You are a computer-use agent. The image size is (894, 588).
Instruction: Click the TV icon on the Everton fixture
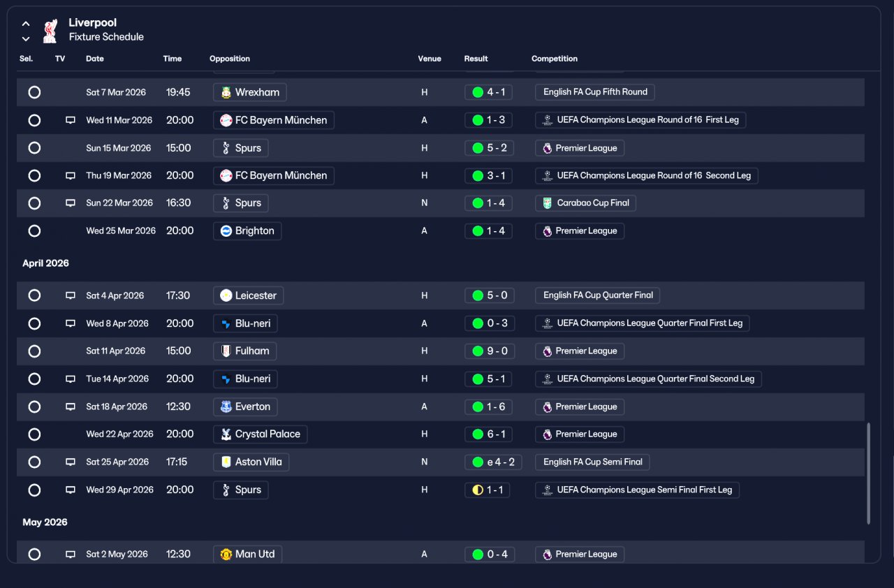coord(71,406)
